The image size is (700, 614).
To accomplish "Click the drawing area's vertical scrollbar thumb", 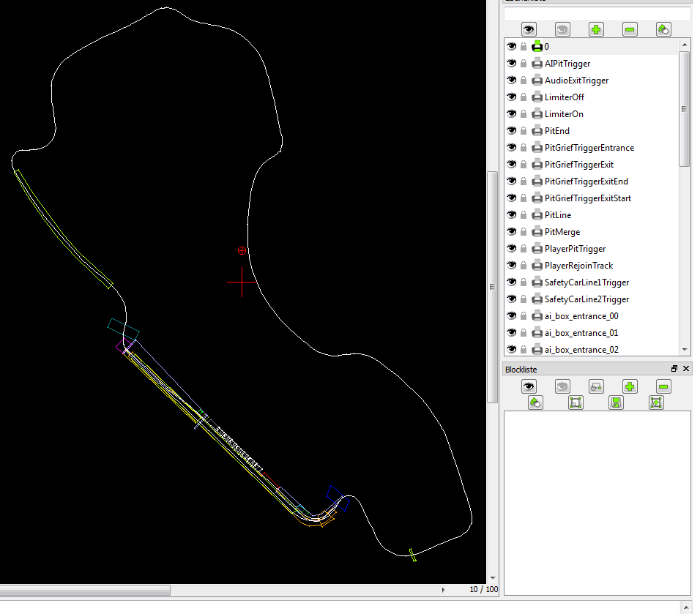I will pyautogui.click(x=492, y=287).
